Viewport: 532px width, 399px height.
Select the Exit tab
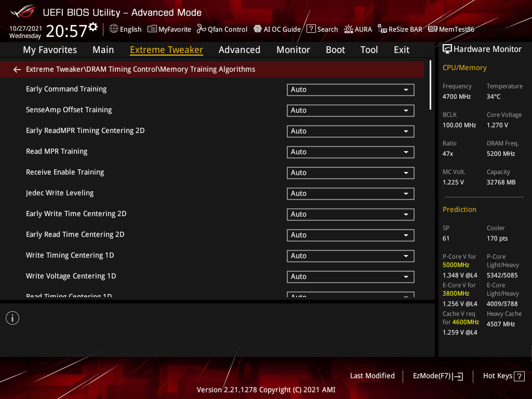tap(402, 50)
